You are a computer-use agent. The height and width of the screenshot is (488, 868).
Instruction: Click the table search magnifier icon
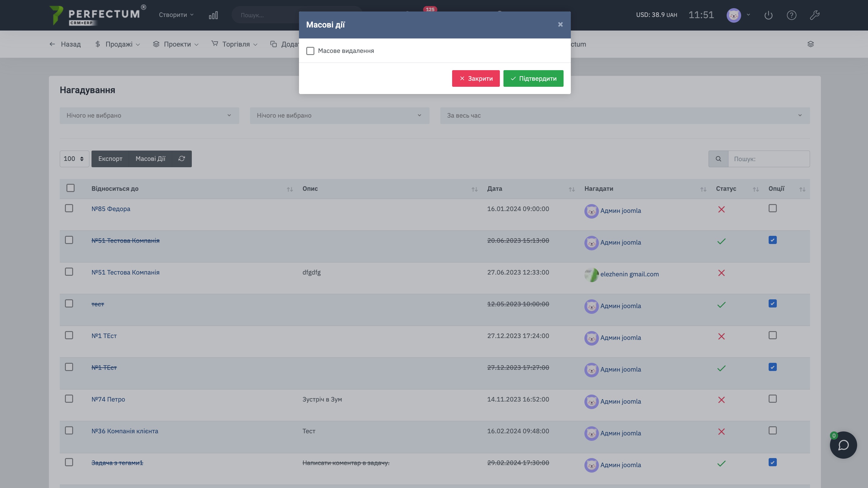click(719, 159)
